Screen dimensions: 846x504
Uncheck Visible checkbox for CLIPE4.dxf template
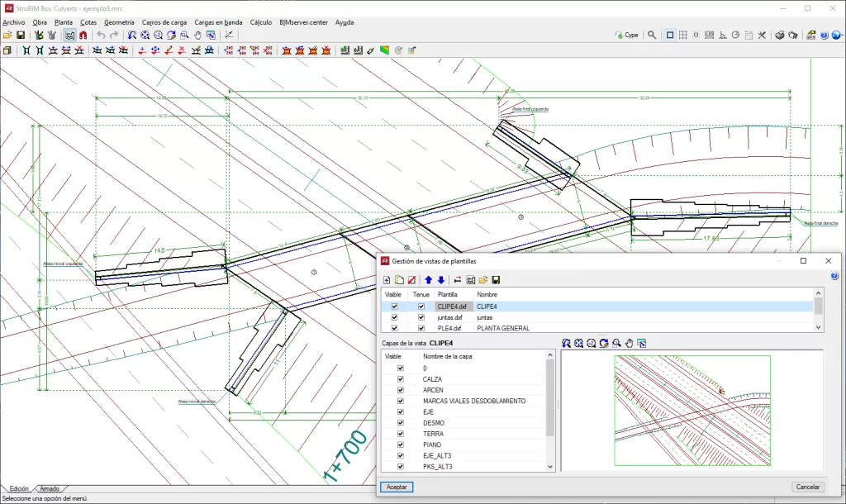pos(394,307)
